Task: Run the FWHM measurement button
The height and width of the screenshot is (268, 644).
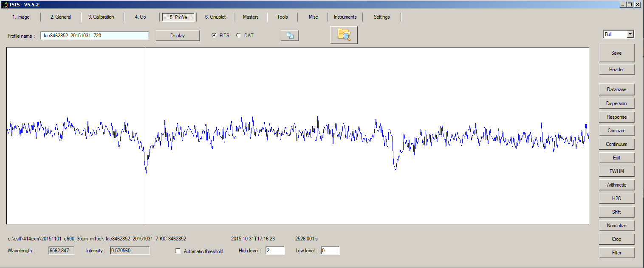Action: click(616, 171)
